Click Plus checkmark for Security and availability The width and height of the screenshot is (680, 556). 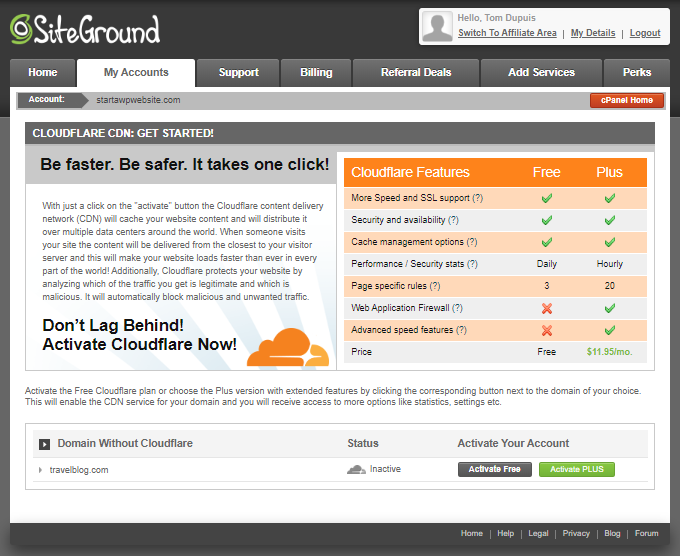click(610, 220)
